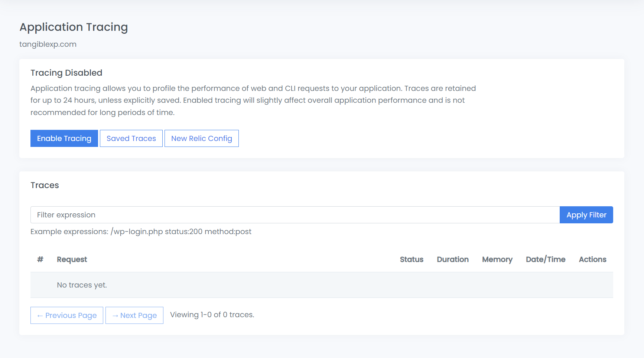Click the tangiblexp.com domain text
644x358 pixels.
click(x=48, y=44)
